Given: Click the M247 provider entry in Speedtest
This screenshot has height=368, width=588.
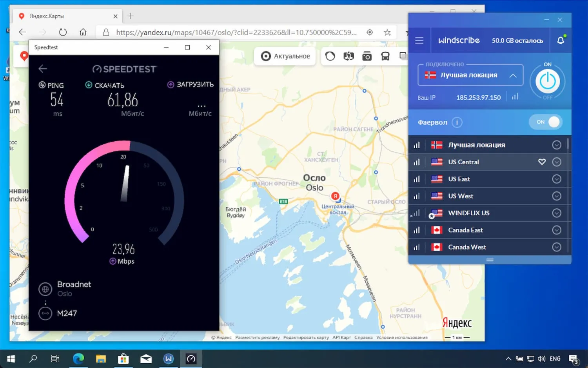Looking at the screenshot, I should (58, 313).
